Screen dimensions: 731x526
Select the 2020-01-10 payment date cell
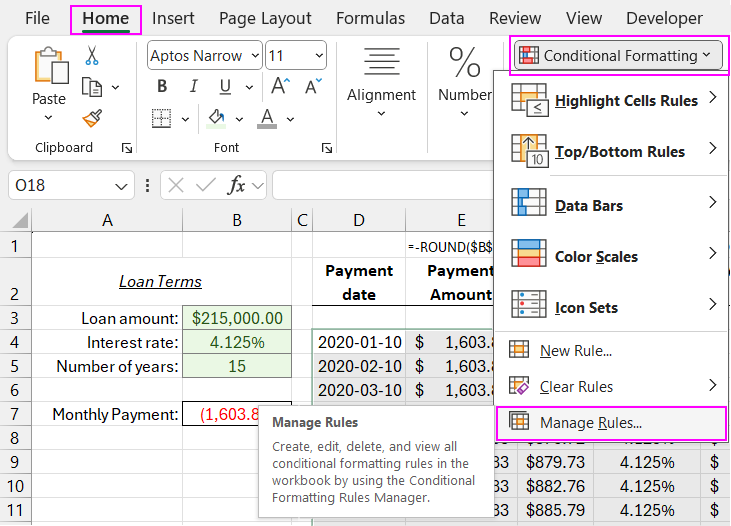[359, 342]
